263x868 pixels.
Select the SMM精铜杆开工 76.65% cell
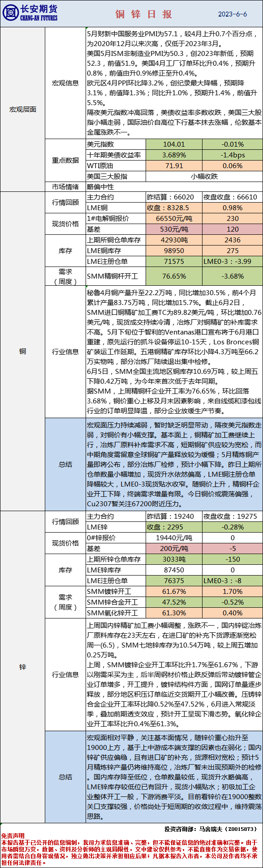(x=174, y=276)
